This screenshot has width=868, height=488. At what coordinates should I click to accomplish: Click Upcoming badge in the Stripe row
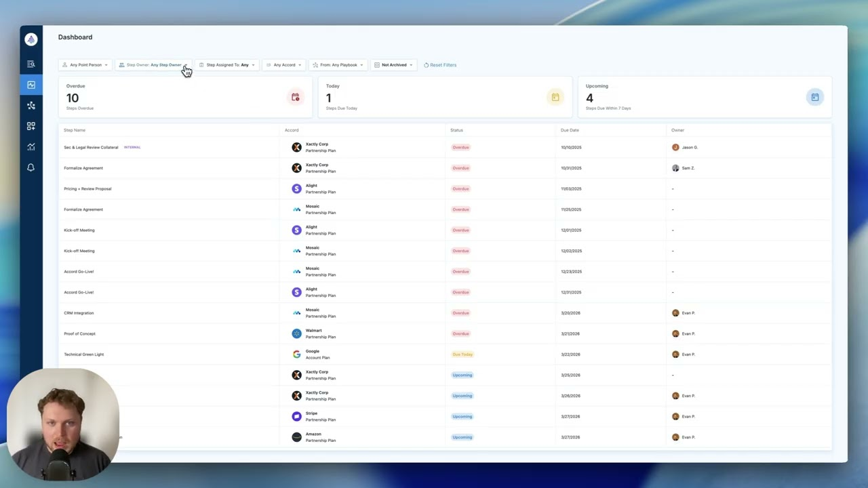coord(462,416)
